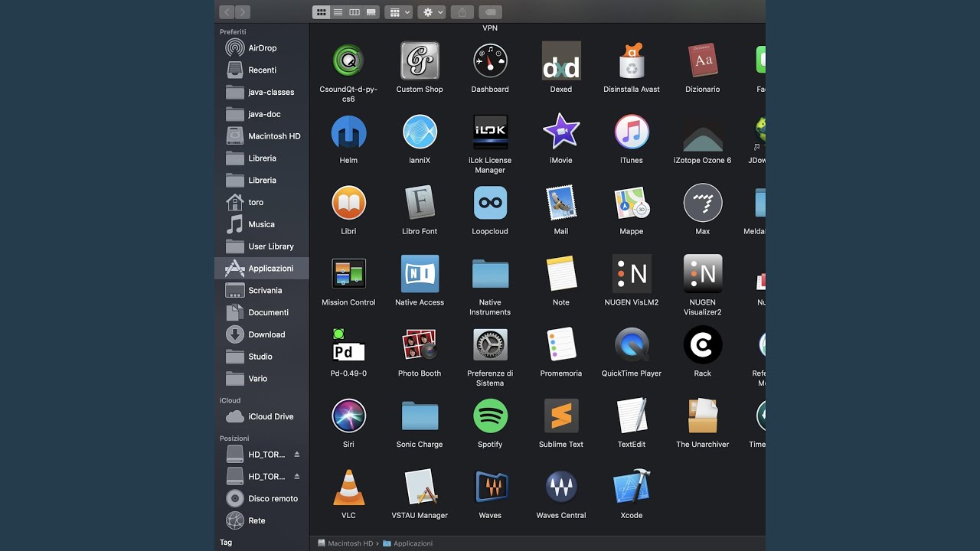Launch QuickTime Player

(632, 345)
